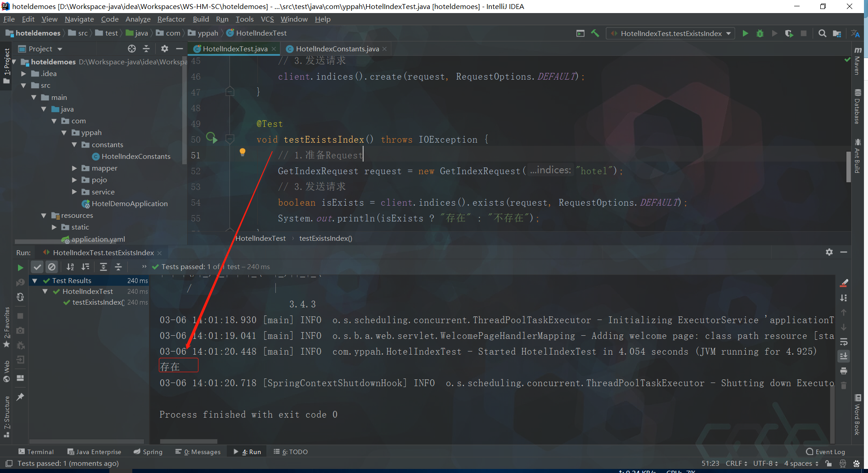Click testExistsIndex() in editor breadcrumb
The height and width of the screenshot is (473, 868).
pos(326,239)
